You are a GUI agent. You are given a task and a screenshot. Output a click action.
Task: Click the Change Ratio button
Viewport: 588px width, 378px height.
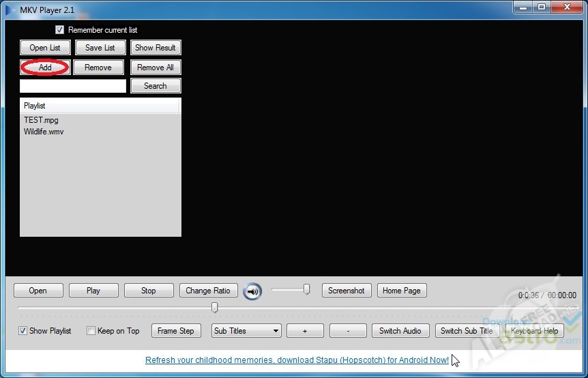point(208,291)
